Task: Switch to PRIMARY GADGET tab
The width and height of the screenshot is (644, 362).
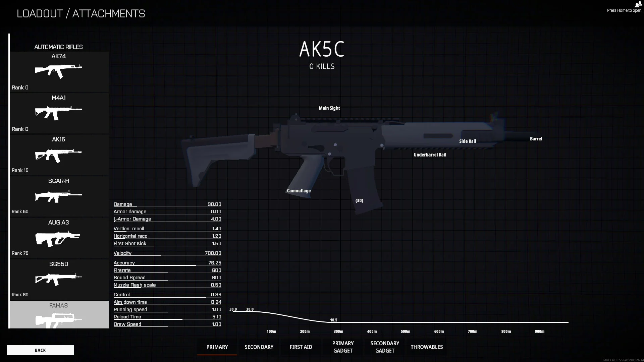Action: pos(343,347)
